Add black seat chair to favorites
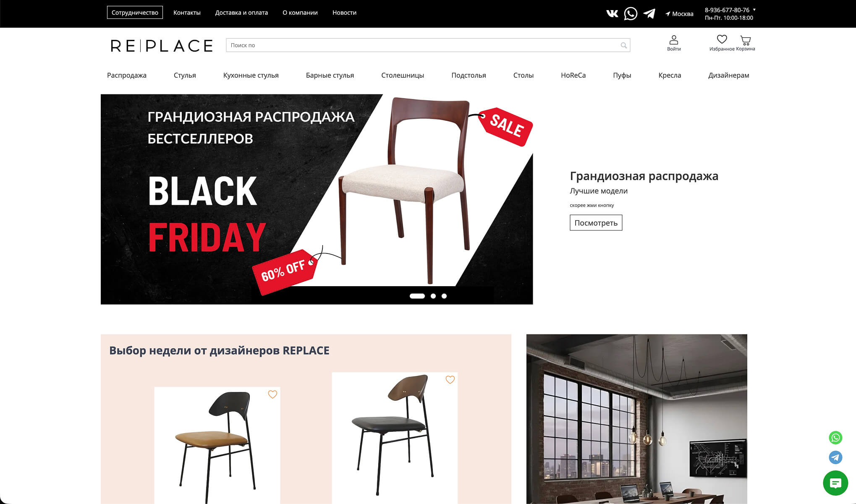The width and height of the screenshot is (856, 504). pyautogui.click(x=450, y=380)
